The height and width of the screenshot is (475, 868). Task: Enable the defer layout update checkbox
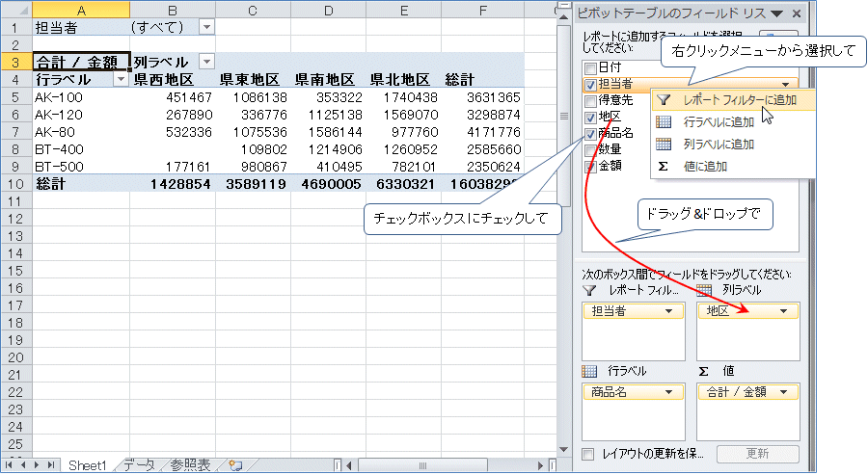click(x=589, y=453)
